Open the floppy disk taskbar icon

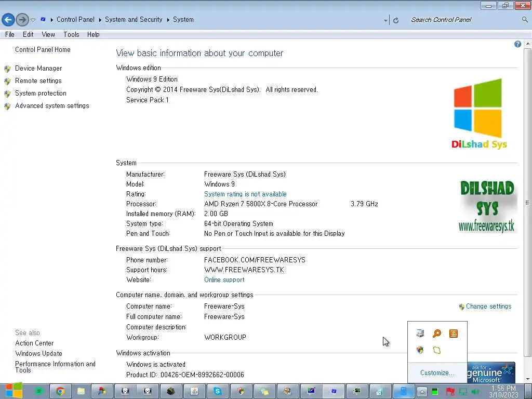[x=380, y=392]
